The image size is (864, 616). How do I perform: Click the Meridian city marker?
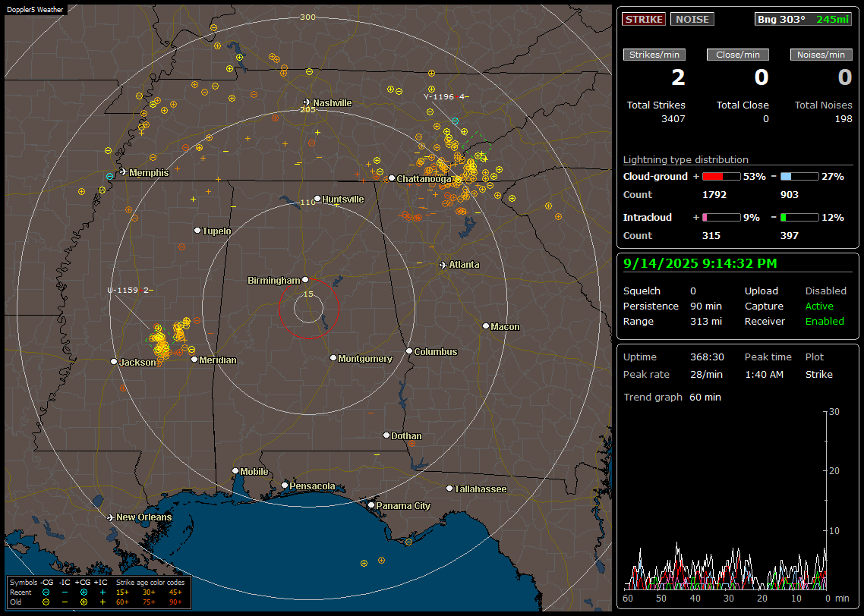coord(194,360)
